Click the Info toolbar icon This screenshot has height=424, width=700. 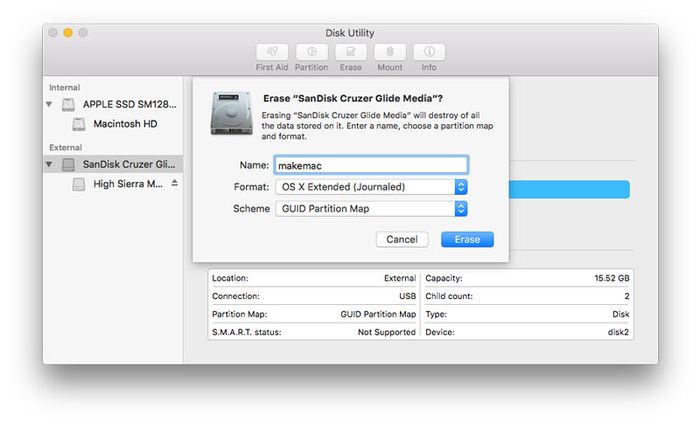pyautogui.click(x=429, y=52)
